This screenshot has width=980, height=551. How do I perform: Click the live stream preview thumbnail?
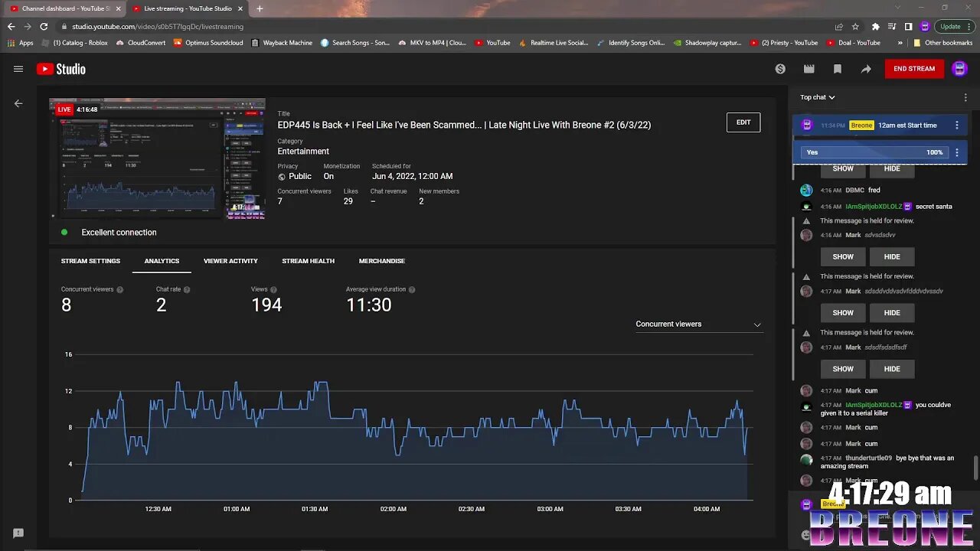(x=158, y=159)
